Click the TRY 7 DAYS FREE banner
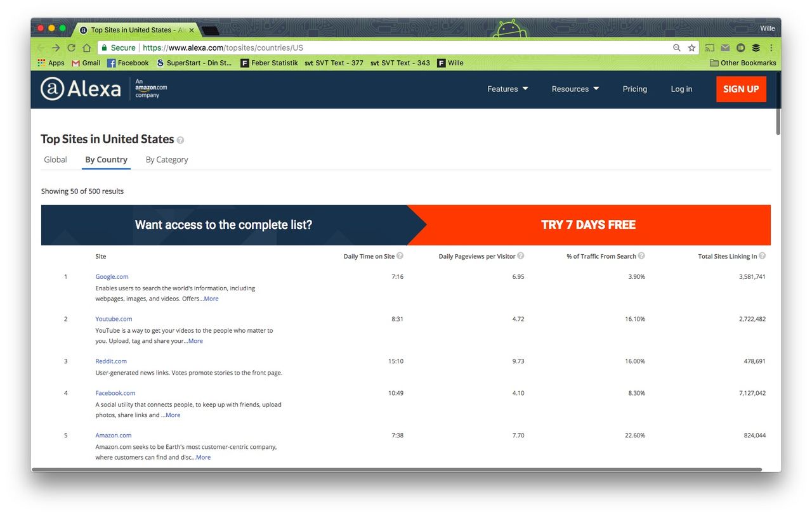Screen dimensions: 812x516 588,225
